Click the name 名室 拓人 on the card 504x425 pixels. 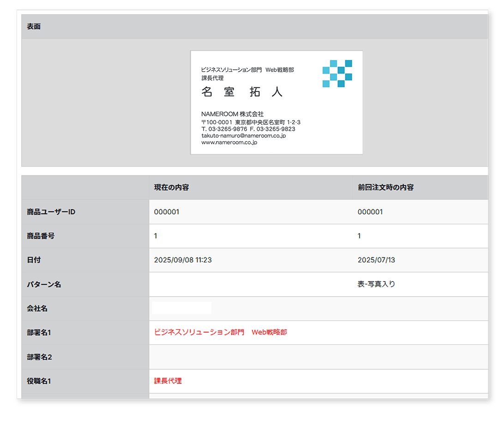click(x=242, y=92)
